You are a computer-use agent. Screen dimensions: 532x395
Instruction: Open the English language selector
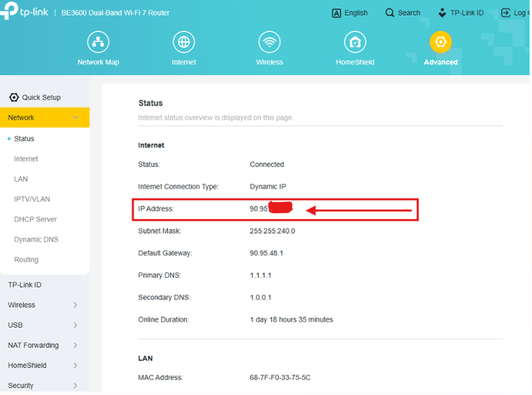[349, 12]
